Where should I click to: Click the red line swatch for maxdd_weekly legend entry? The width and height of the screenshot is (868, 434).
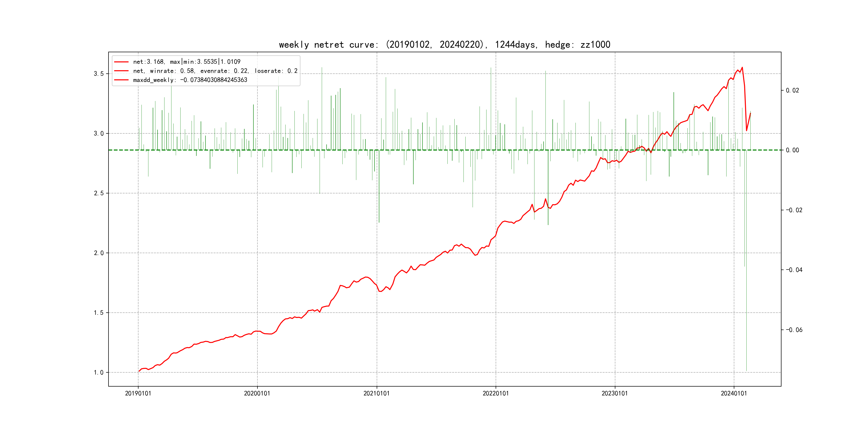(x=121, y=80)
